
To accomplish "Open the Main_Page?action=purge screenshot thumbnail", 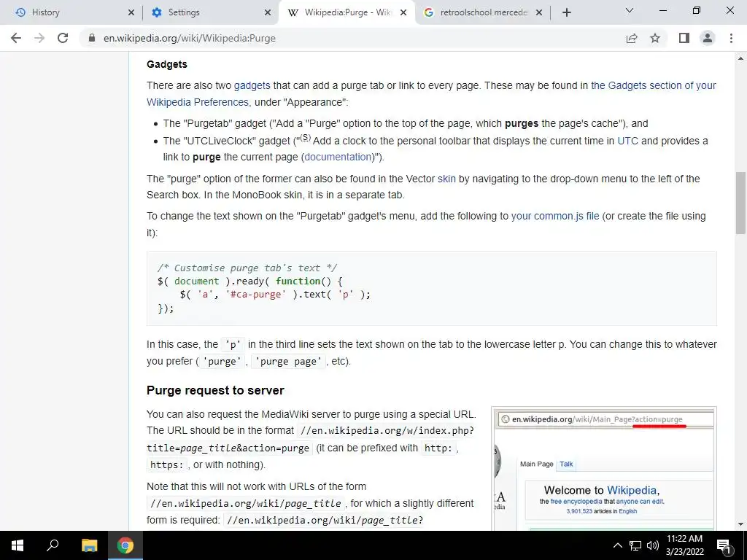I will pyautogui.click(x=603, y=469).
